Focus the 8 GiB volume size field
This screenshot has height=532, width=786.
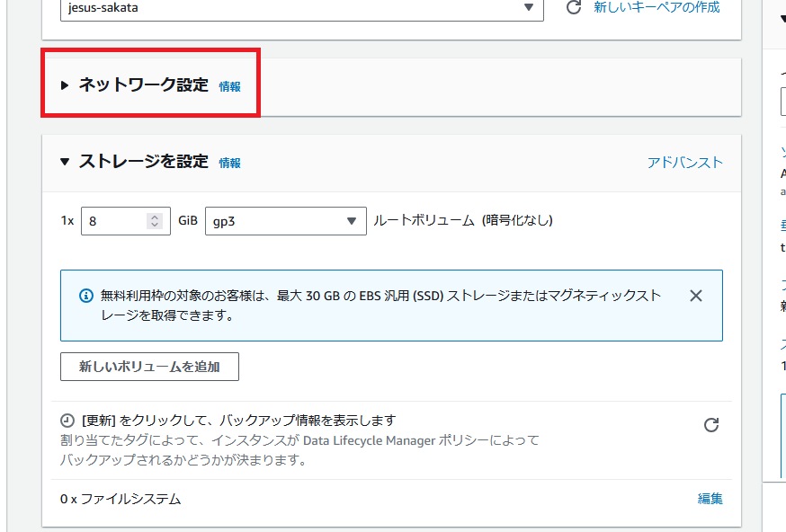click(x=125, y=221)
